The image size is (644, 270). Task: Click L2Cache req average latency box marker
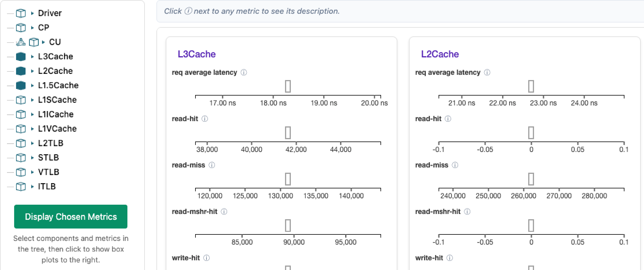point(531,86)
